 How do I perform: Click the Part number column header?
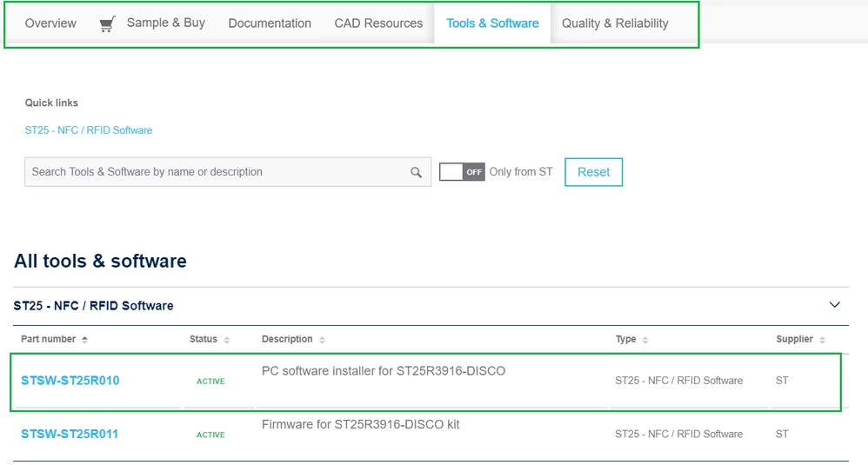pos(48,339)
